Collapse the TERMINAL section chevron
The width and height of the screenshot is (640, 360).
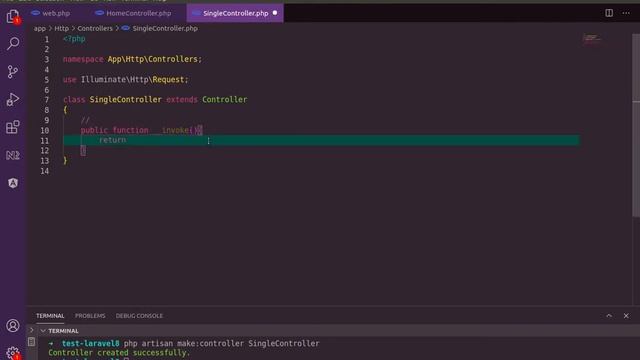[43, 331]
